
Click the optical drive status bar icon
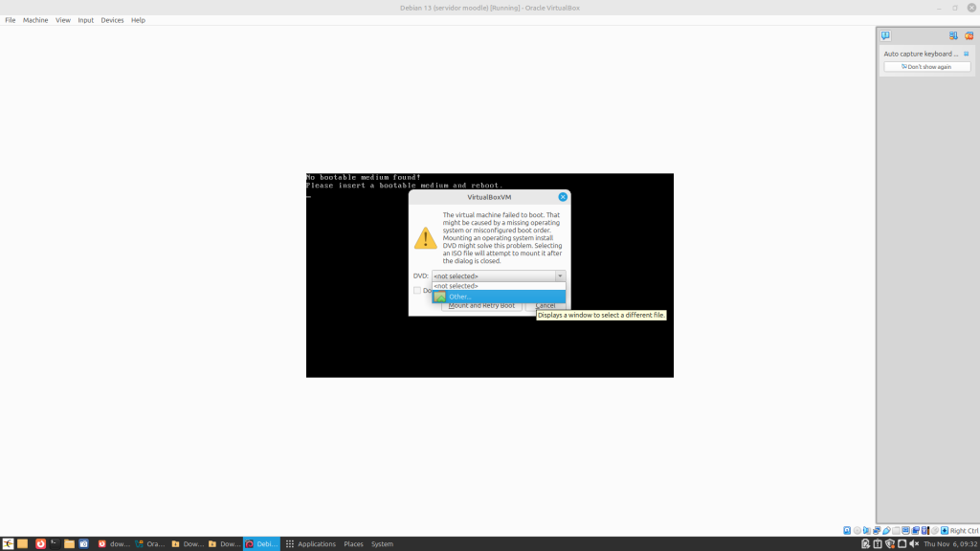[857, 530]
